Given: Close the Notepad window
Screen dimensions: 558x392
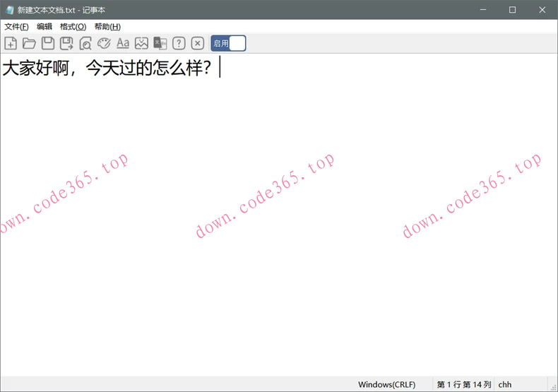Looking at the screenshot, I should point(542,10).
